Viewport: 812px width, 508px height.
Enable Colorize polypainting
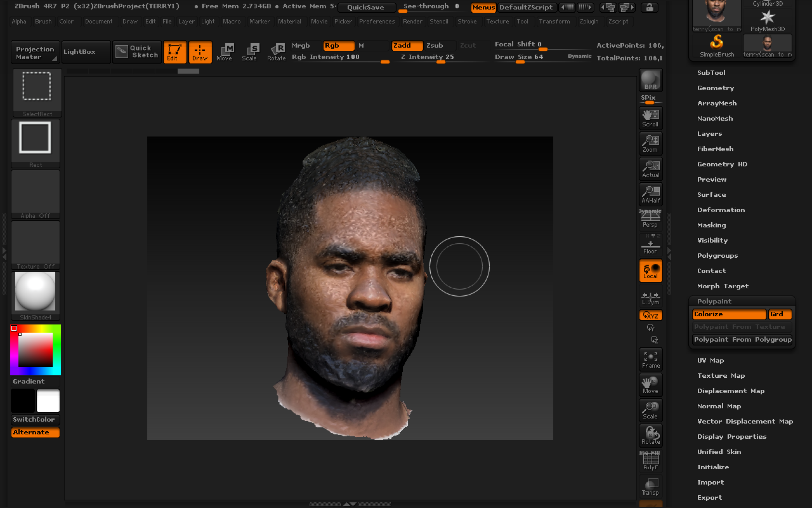(729, 314)
